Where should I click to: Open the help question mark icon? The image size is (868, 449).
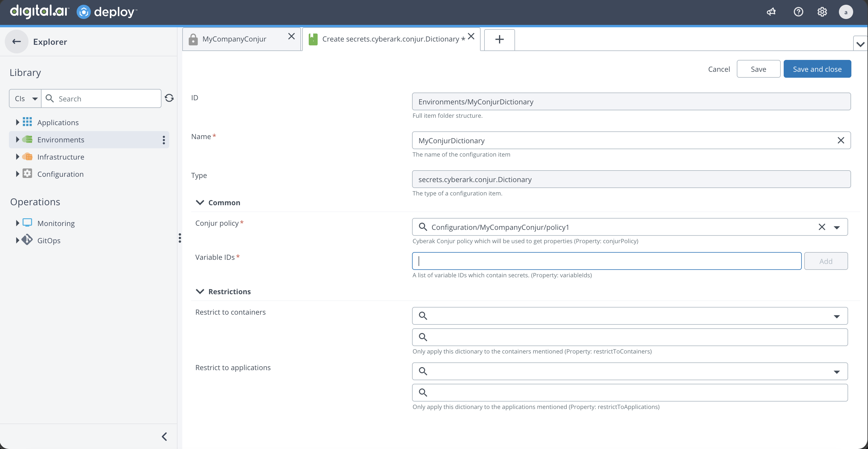[x=798, y=12]
